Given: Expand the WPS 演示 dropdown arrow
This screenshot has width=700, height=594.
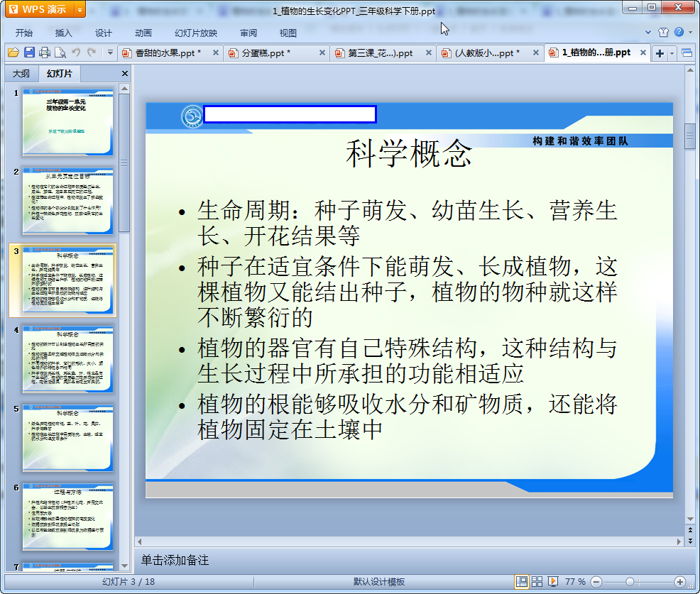Looking at the screenshot, I should point(80,9).
